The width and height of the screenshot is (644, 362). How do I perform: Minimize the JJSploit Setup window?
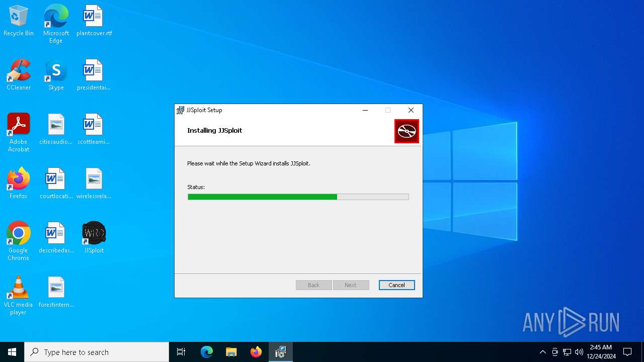(365, 110)
